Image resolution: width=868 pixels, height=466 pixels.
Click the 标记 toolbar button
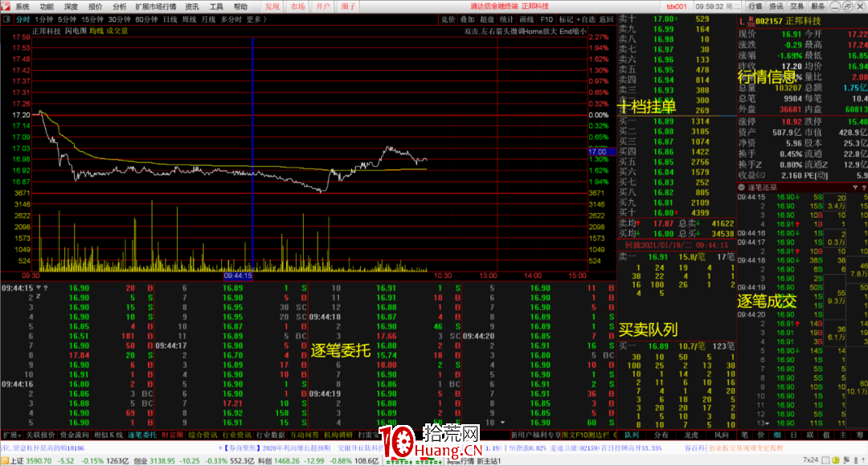pyautogui.click(x=566, y=19)
